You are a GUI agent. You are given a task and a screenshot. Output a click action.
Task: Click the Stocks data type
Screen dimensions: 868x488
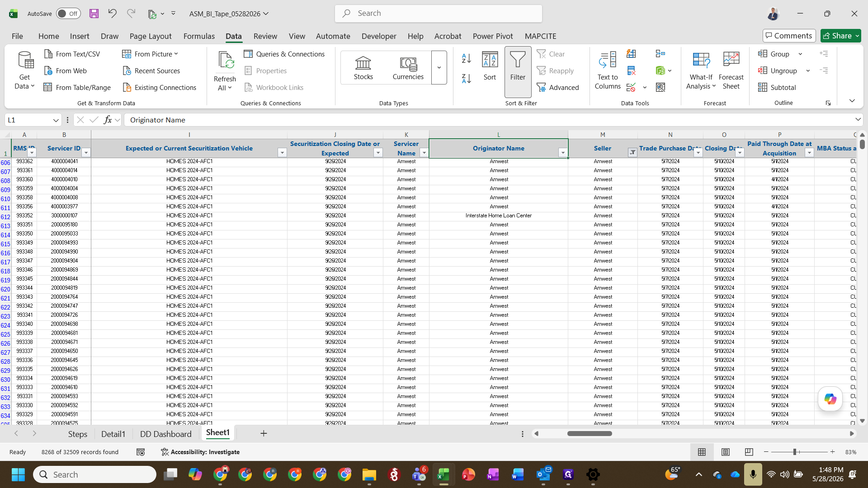click(x=363, y=68)
